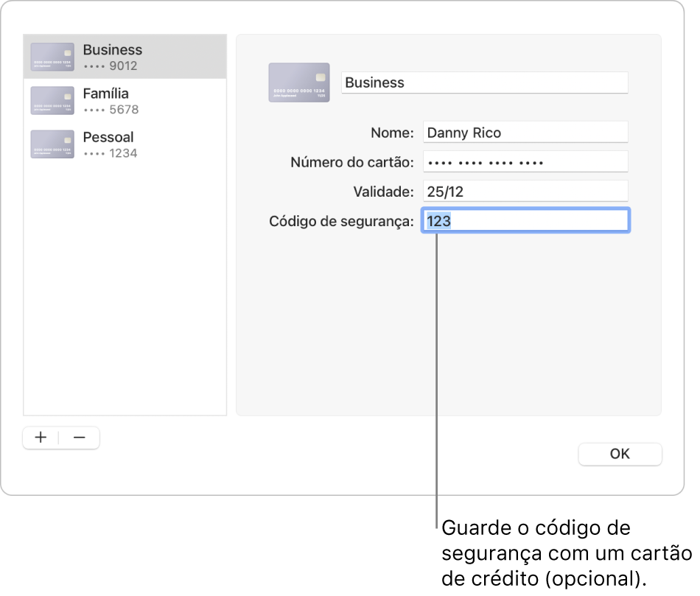The image size is (700, 596).
Task: Click the large card image beside the description field
Action: click(x=298, y=83)
